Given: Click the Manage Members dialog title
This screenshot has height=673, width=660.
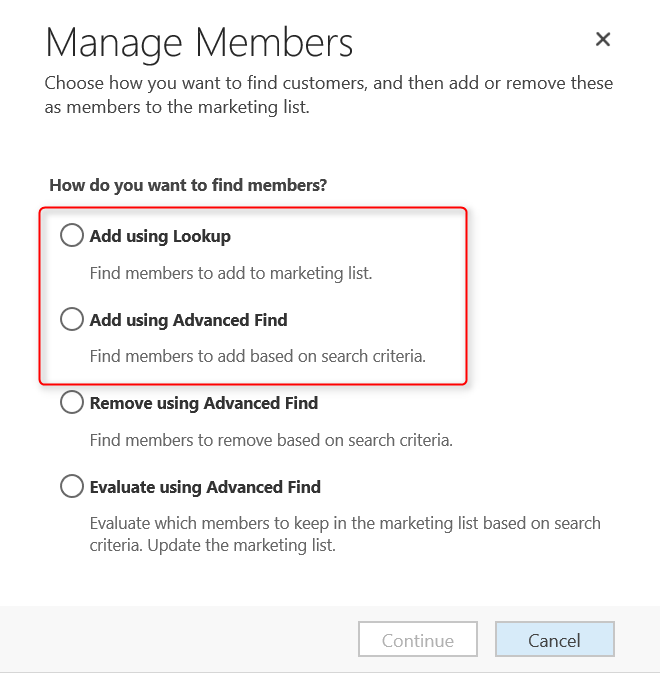Looking at the screenshot, I should pos(199,43).
